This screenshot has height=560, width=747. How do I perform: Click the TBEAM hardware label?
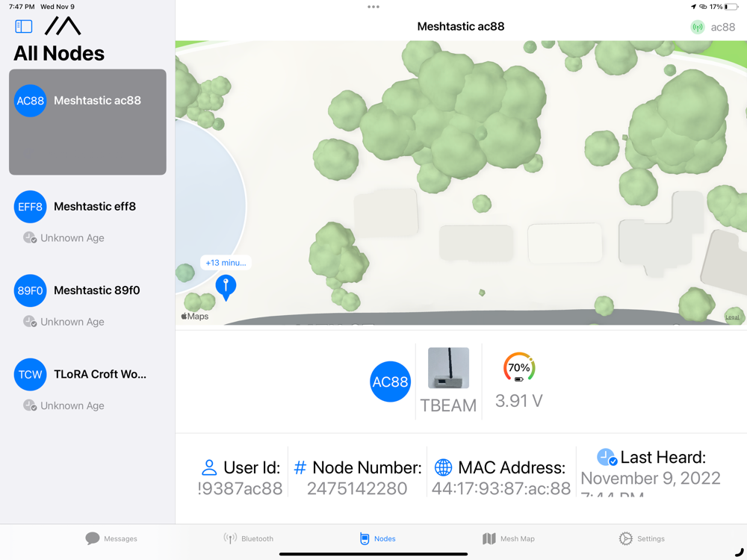click(x=448, y=405)
